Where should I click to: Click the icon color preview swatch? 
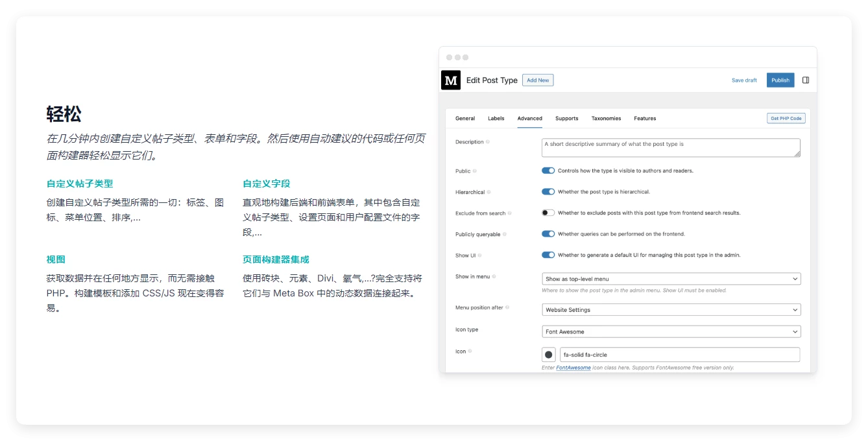click(549, 354)
